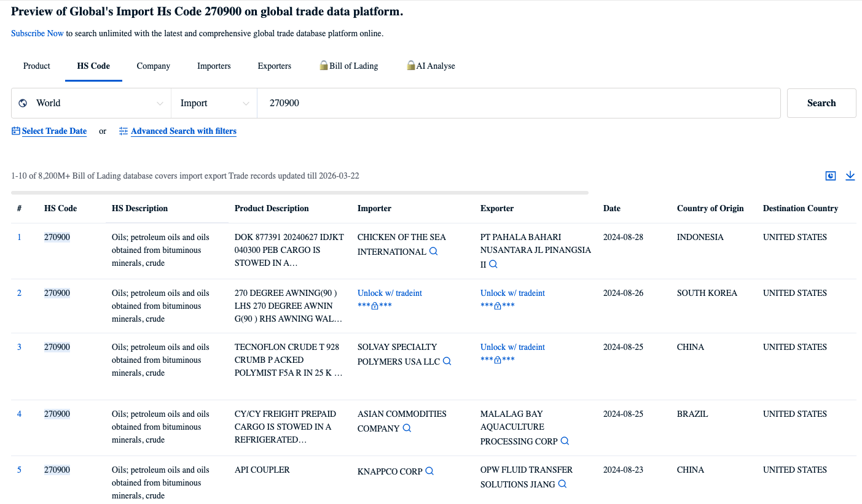Click the lock icon on AI Analyse tab
Image resolution: width=862 pixels, height=504 pixels.
pos(411,65)
